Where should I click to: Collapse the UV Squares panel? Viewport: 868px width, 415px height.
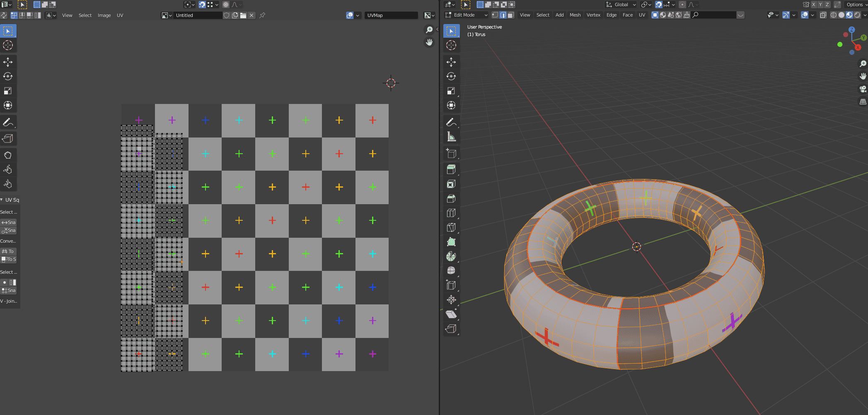[2, 200]
